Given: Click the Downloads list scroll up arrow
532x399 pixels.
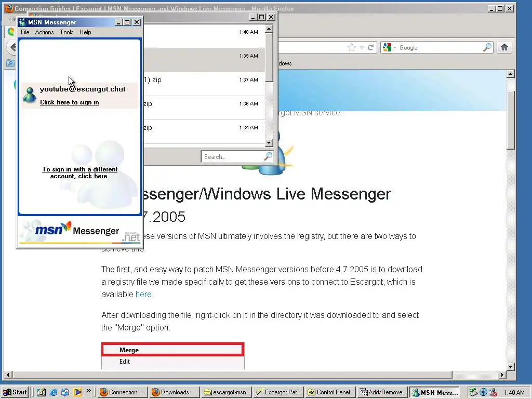Looking at the screenshot, I should pos(269,29).
